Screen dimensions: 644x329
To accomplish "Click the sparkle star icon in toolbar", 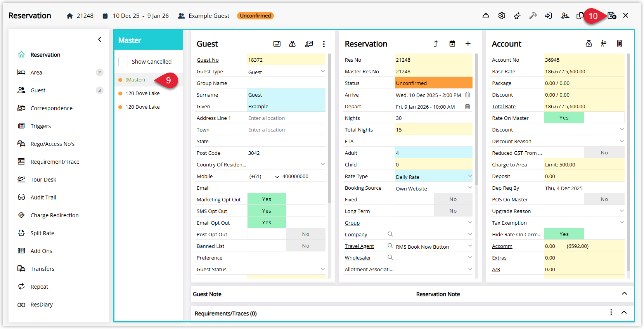I will (x=517, y=16).
